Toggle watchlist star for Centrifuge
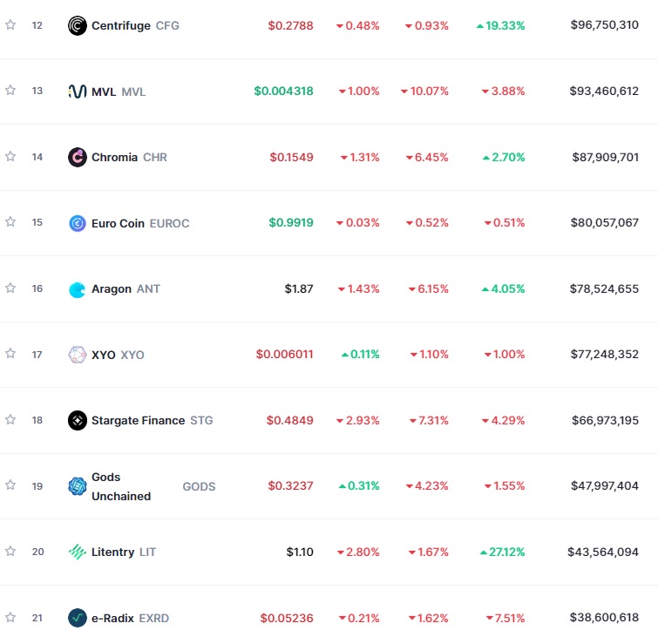 10,24
